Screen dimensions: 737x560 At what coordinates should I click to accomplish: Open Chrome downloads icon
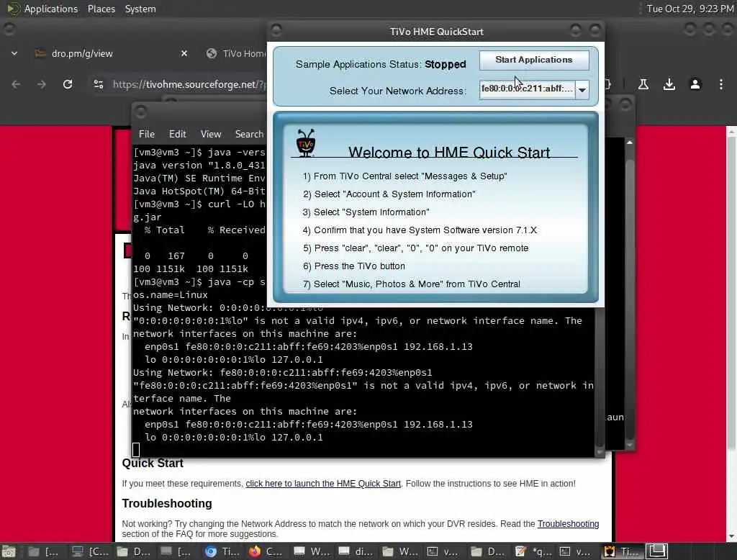(669, 84)
